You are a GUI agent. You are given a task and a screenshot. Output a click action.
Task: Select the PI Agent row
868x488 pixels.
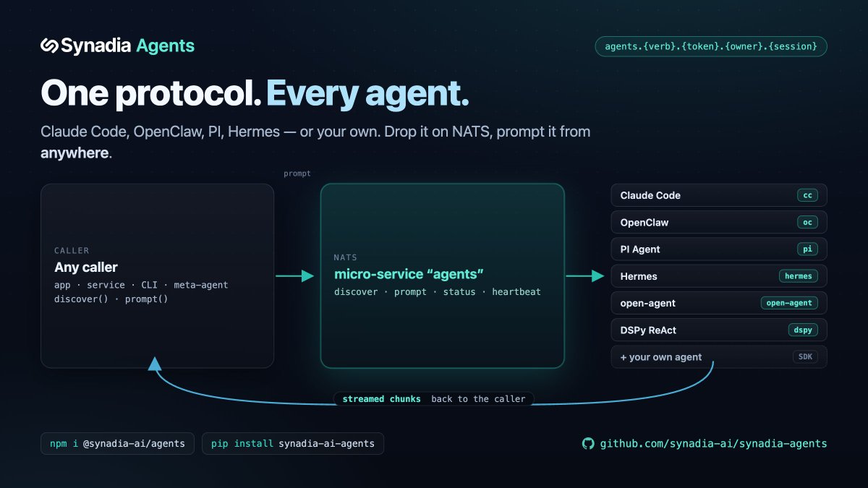point(719,249)
